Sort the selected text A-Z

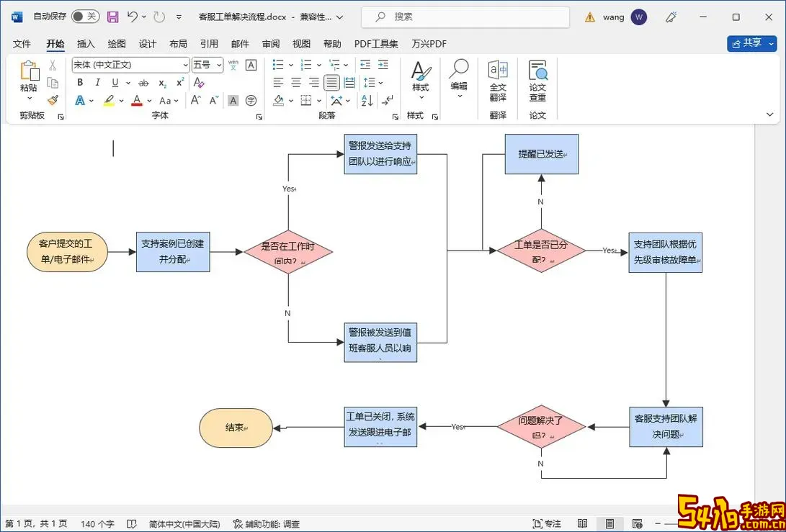click(x=367, y=100)
